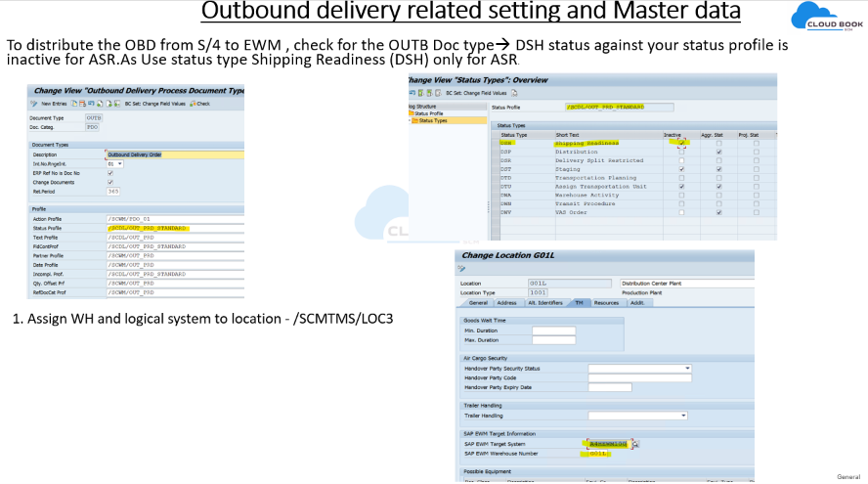
Task: Click Distribution Center Plant description field
Action: coord(686,283)
